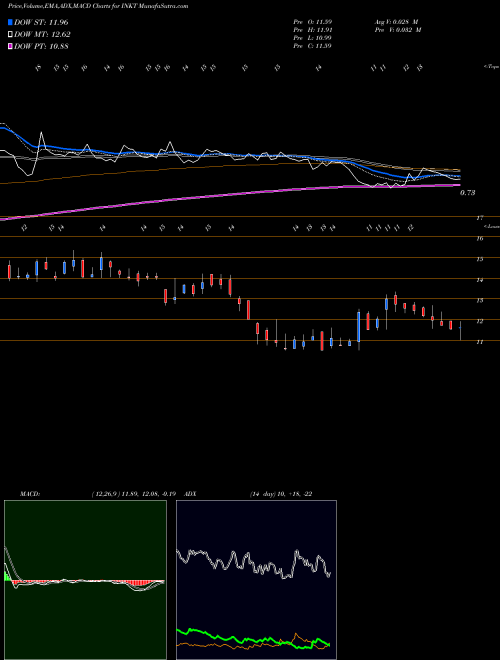Click the 'Pre H: 11.91' high value
The height and width of the screenshot is (660, 500).
point(313,30)
